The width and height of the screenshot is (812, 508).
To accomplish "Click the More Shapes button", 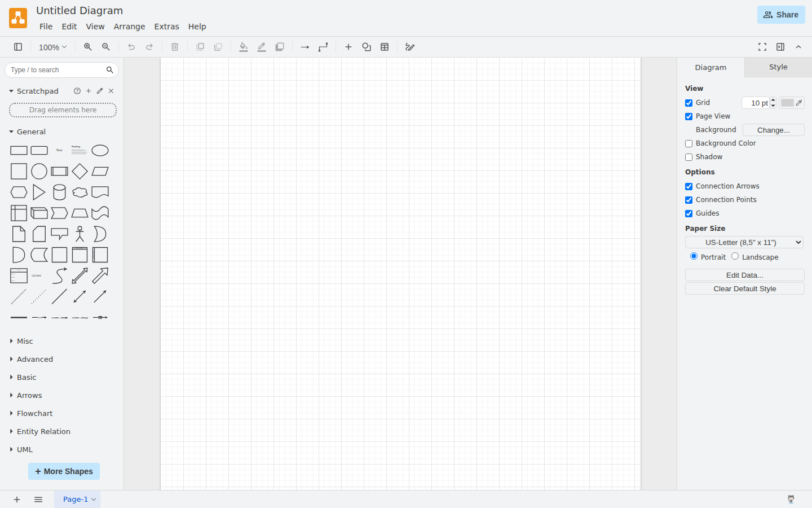I will tap(64, 471).
